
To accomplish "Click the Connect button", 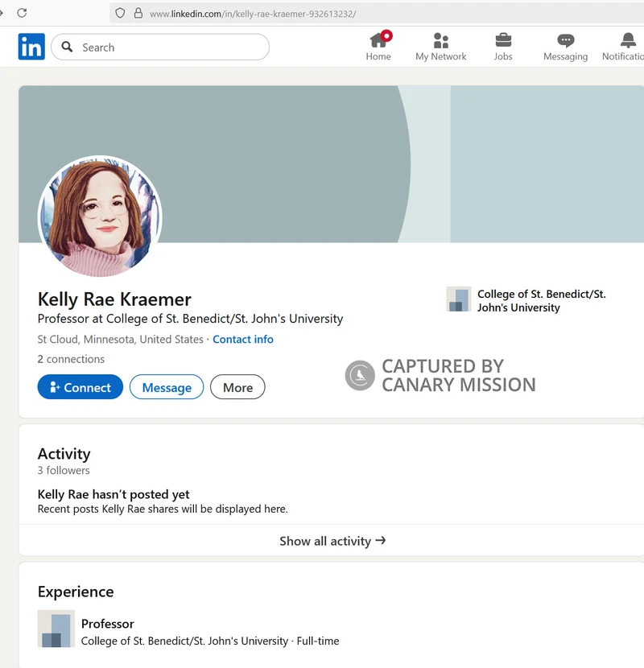I will [x=80, y=387].
